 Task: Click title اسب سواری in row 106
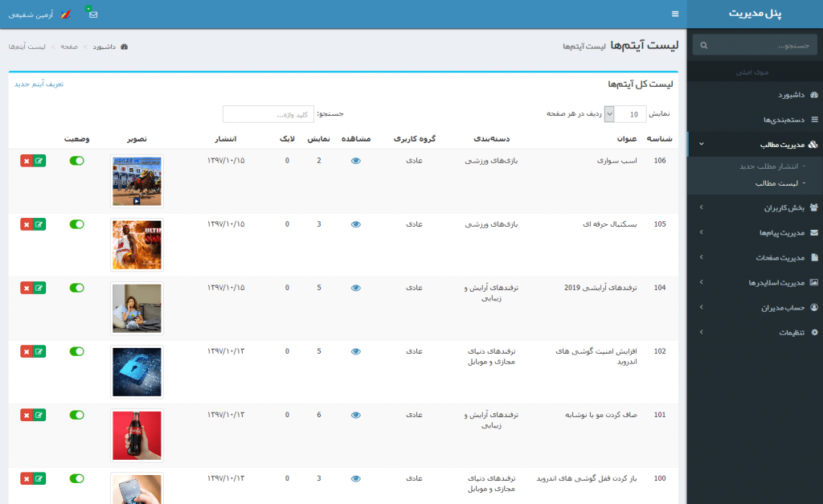(x=616, y=161)
